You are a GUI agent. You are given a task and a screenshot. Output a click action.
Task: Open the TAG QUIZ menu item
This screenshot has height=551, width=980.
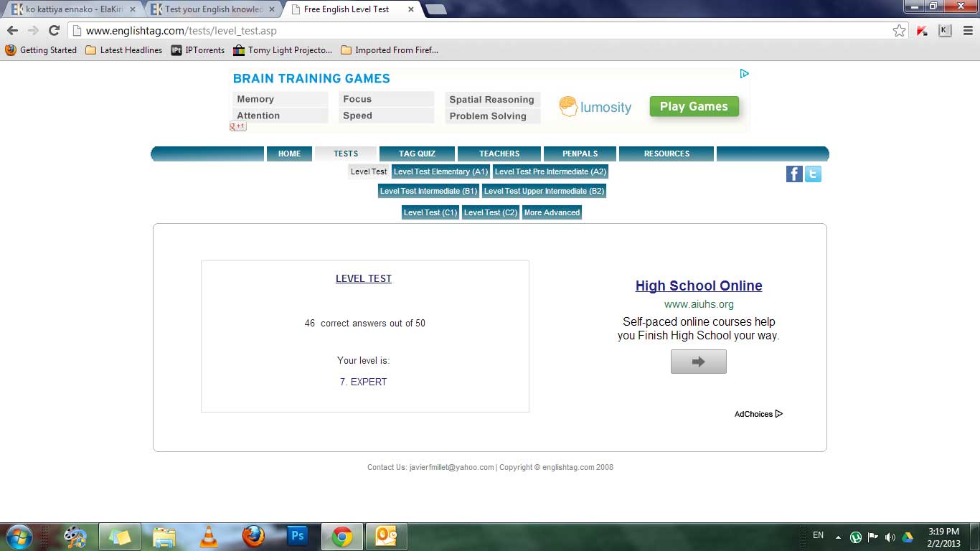417,154
